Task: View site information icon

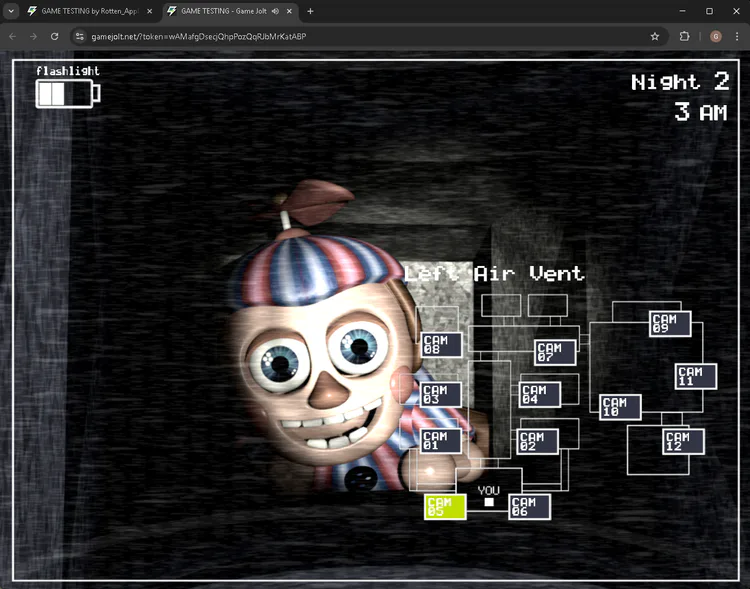Action: 80,36
